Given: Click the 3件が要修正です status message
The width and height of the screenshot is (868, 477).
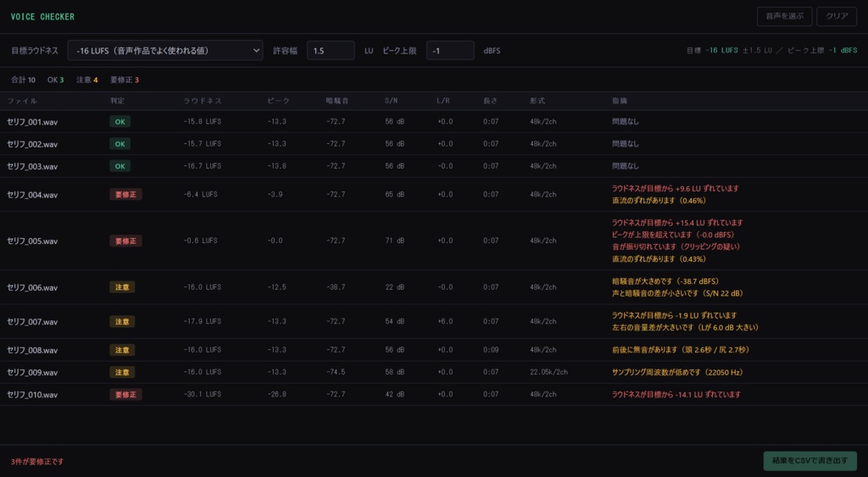Looking at the screenshot, I should [x=37, y=461].
